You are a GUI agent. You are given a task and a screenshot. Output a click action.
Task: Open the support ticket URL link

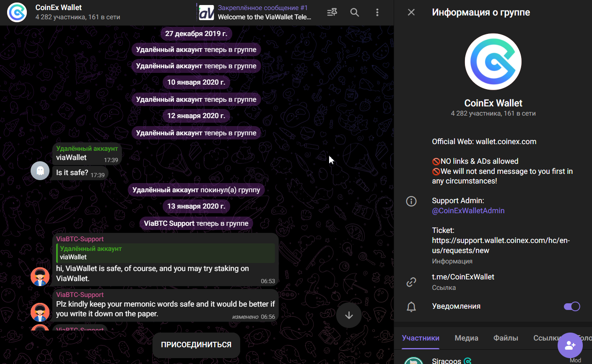[501, 245]
